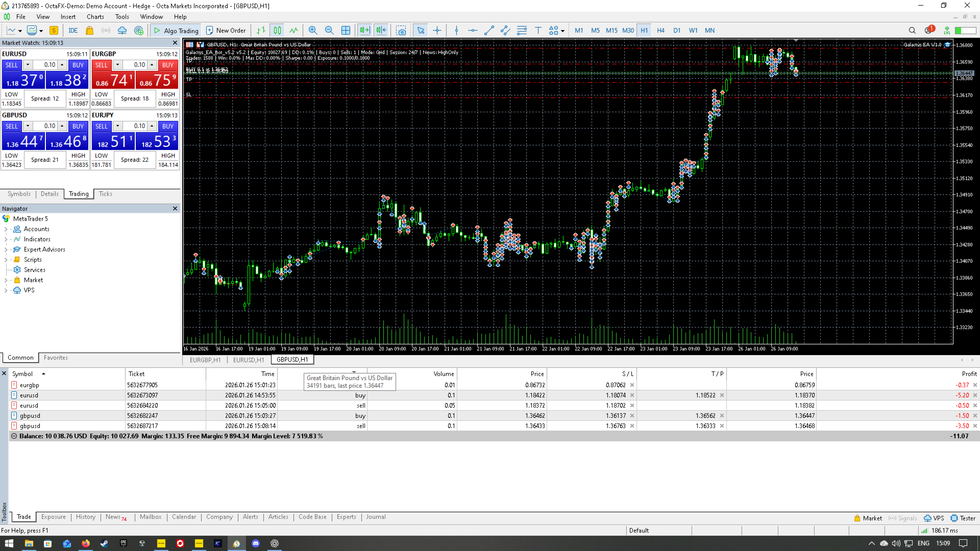Select the H4 timeframe
This screenshot has height=551, width=980.
click(660, 31)
